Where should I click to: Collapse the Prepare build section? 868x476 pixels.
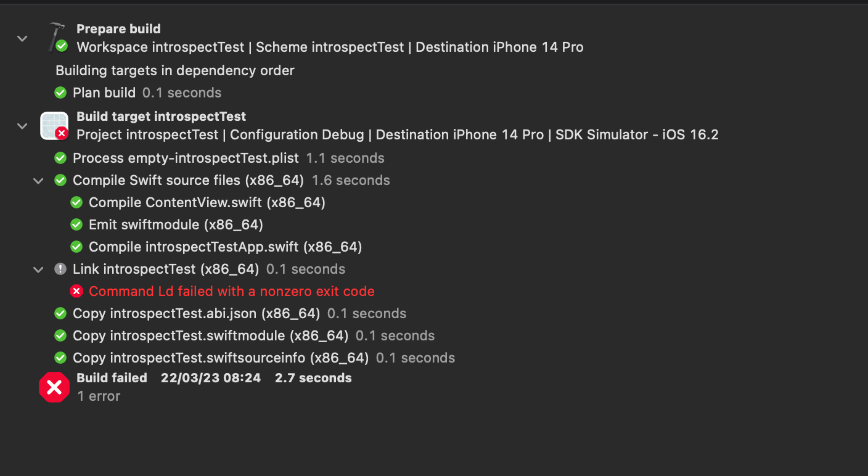pos(22,38)
